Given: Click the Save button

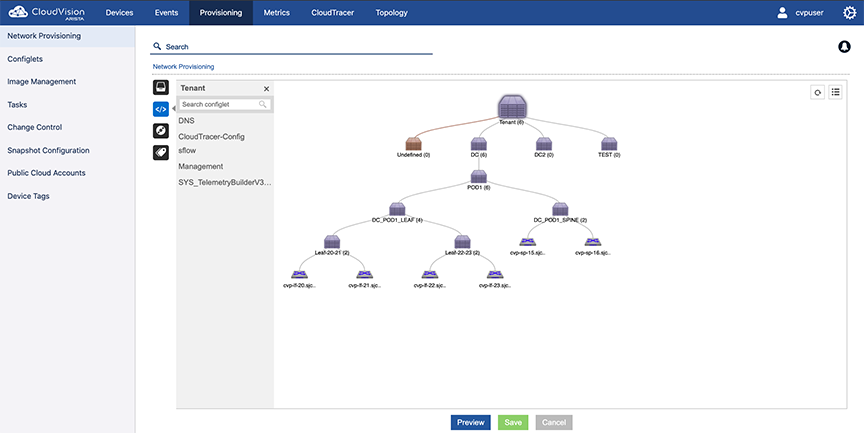Looking at the screenshot, I should [513, 423].
